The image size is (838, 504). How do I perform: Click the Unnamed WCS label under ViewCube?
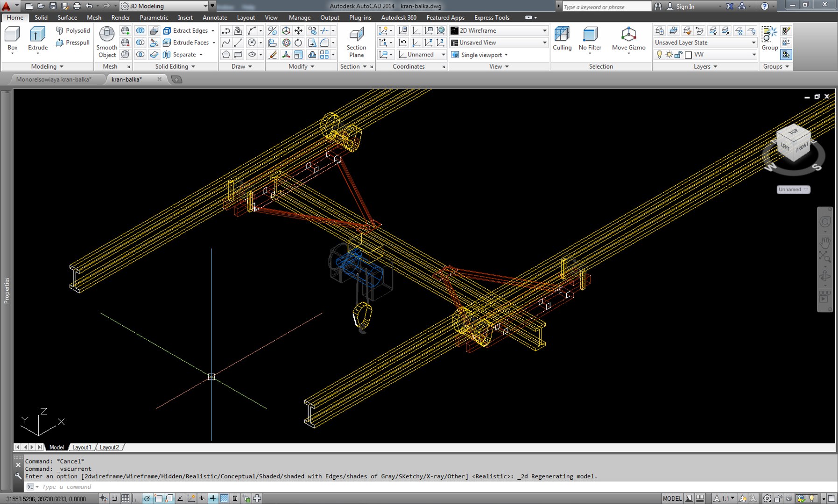click(x=793, y=189)
